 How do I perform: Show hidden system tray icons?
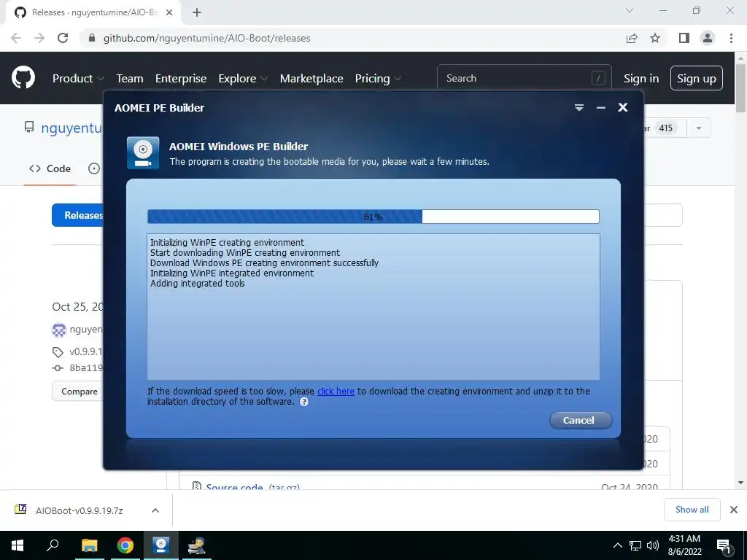click(617, 545)
